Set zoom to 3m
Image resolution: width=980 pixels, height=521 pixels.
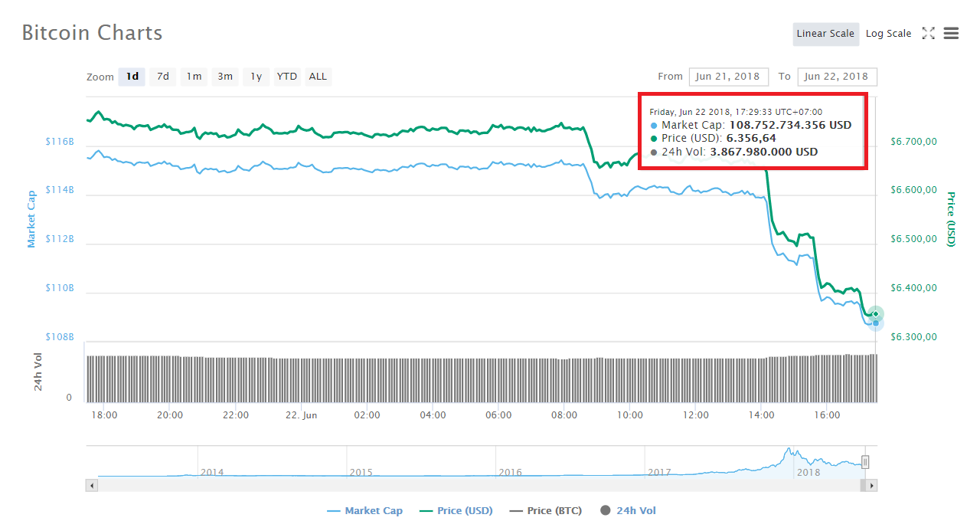225,77
